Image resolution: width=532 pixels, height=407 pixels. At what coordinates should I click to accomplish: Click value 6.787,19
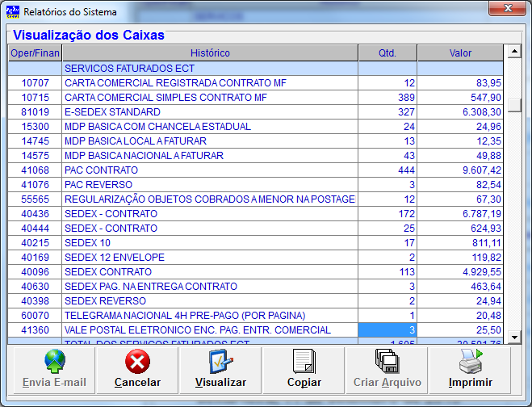[x=482, y=214]
